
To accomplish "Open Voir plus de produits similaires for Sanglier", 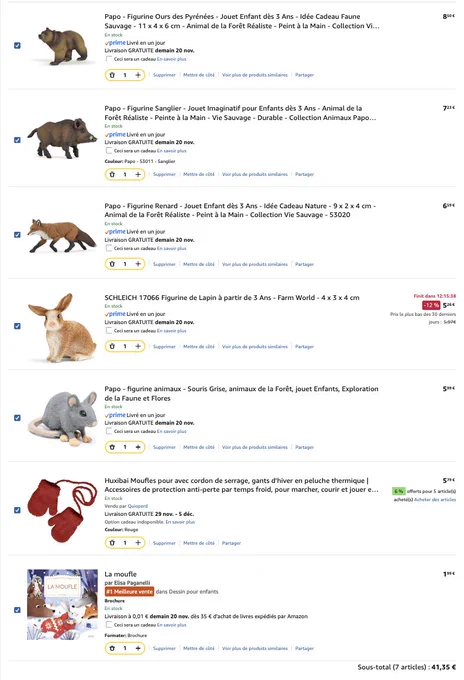I will [255, 174].
